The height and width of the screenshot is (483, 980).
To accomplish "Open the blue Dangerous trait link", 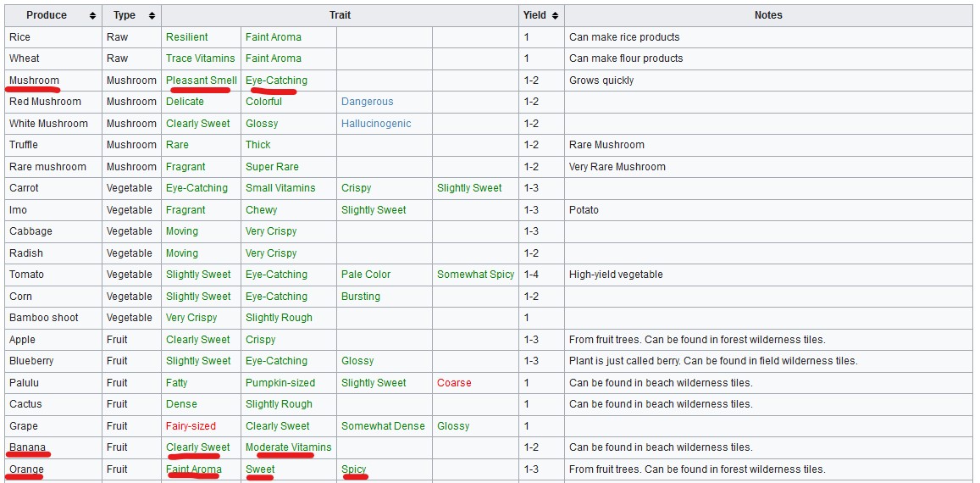I will [367, 102].
